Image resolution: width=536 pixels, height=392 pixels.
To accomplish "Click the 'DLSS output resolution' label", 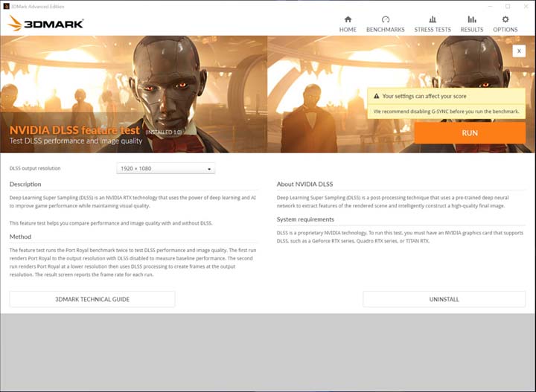I will (x=35, y=168).
